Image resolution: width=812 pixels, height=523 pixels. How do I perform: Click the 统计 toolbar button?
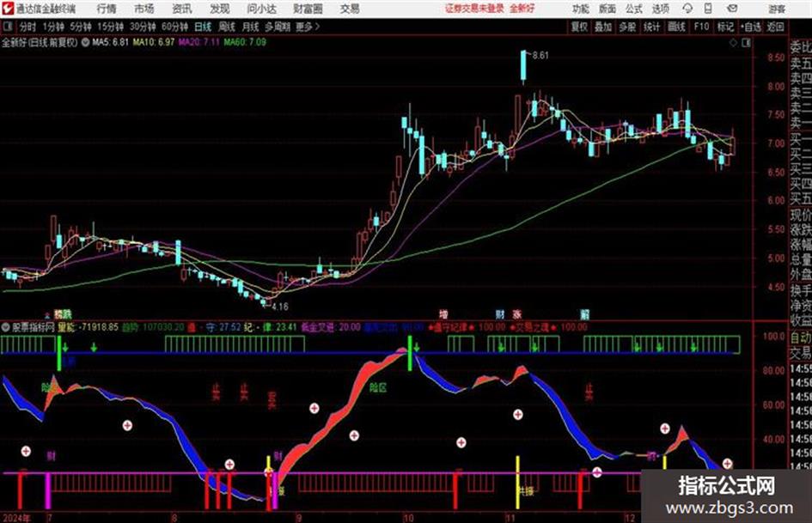pos(651,27)
